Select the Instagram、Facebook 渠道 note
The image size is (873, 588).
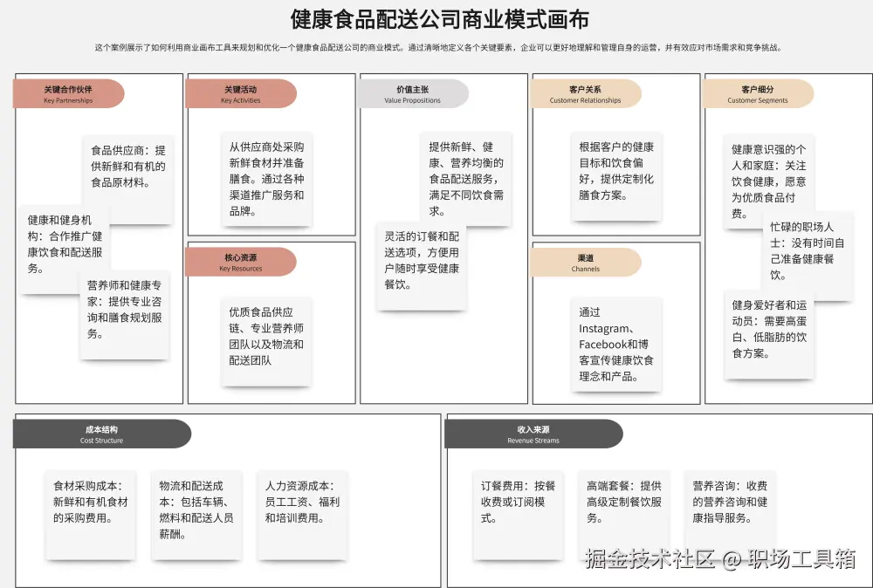[x=618, y=343]
